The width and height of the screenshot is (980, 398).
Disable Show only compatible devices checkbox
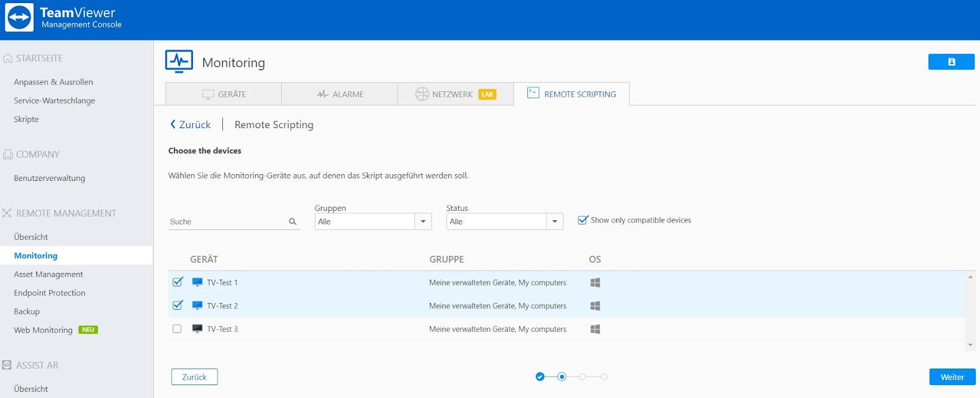coord(582,220)
